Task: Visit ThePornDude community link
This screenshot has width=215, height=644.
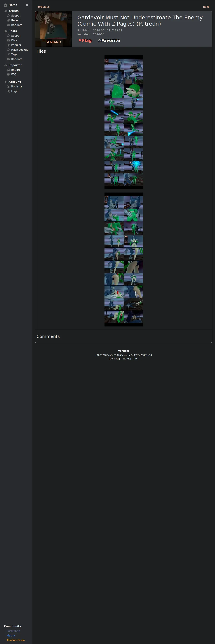Action: pyautogui.click(x=16, y=640)
